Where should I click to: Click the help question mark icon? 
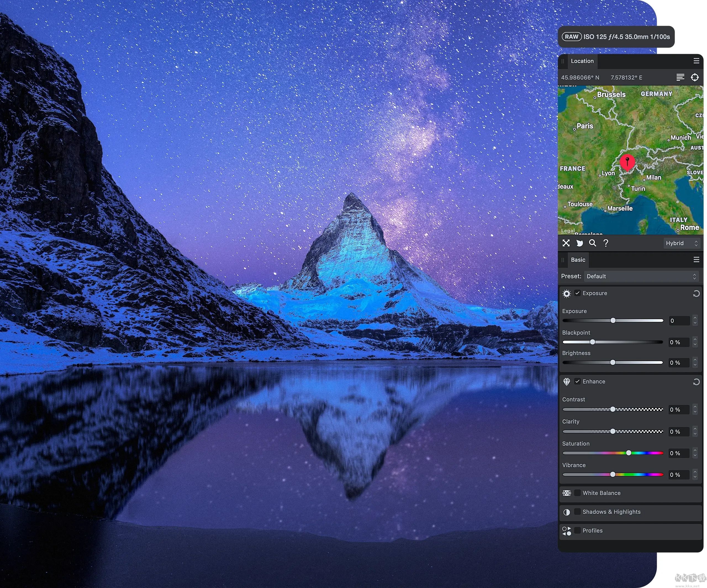(606, 243)
